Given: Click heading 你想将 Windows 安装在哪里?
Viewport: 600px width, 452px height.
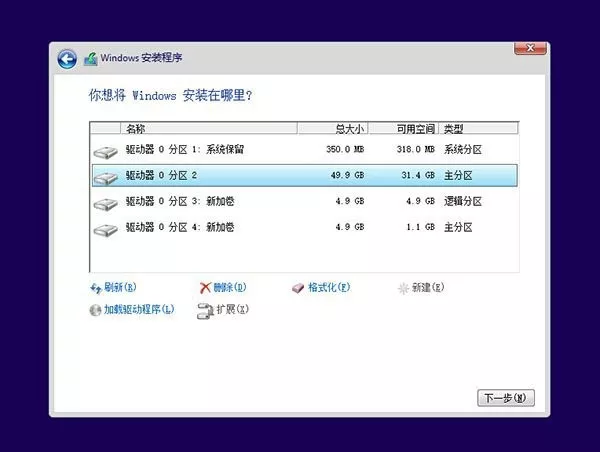Looking at the screenshot, I should 171,95.
